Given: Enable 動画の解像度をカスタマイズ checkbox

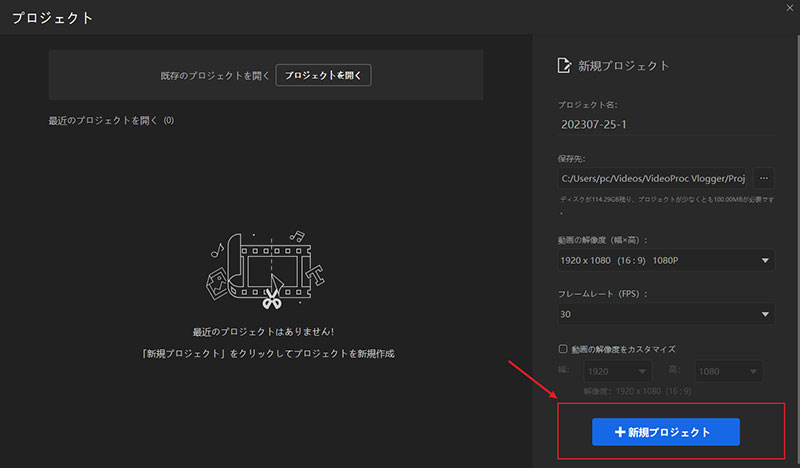Looking at the screenshot, I should click(563, 349).
